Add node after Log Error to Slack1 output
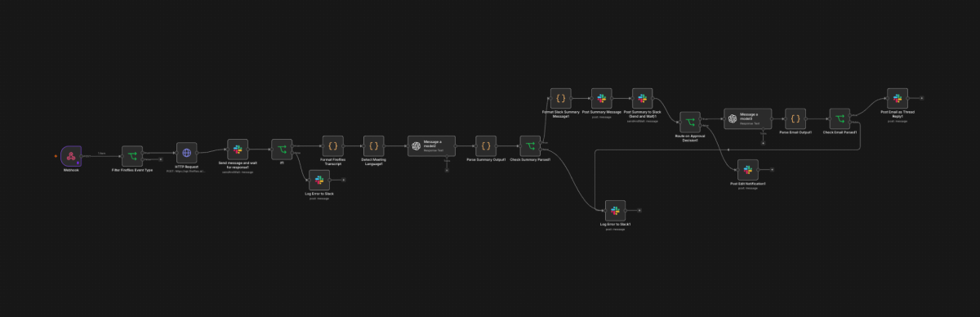Viewport: 980px width, 317px height. click(639, 211)
